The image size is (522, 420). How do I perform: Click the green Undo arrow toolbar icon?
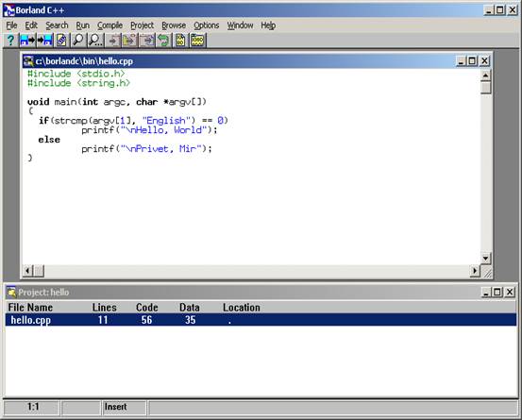[x=163, y=41]
